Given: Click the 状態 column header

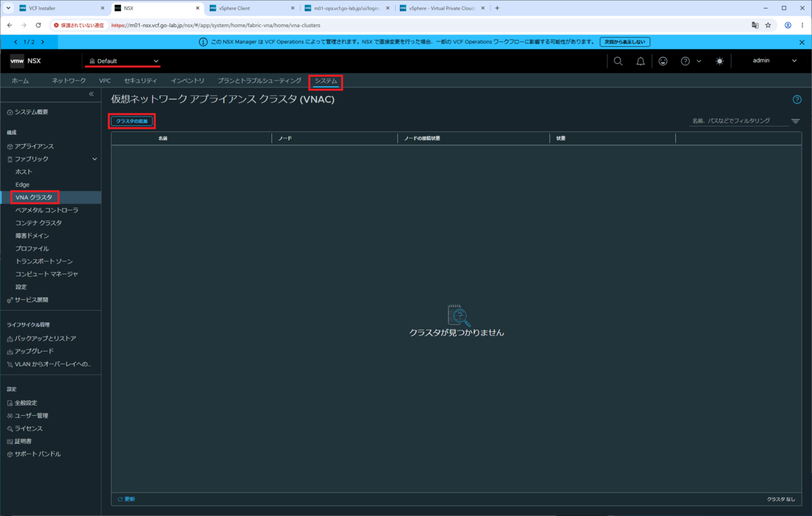Looking at the screenshot, I should point(561,138).
